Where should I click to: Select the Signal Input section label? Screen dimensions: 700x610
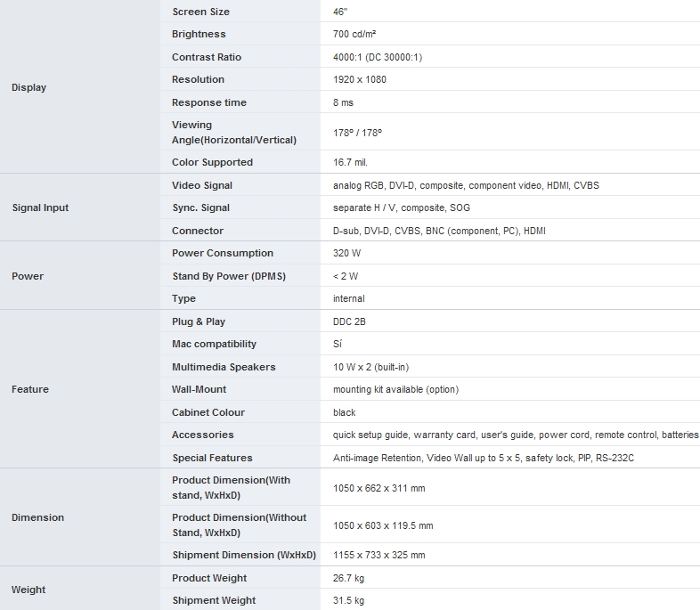[40, 207]
